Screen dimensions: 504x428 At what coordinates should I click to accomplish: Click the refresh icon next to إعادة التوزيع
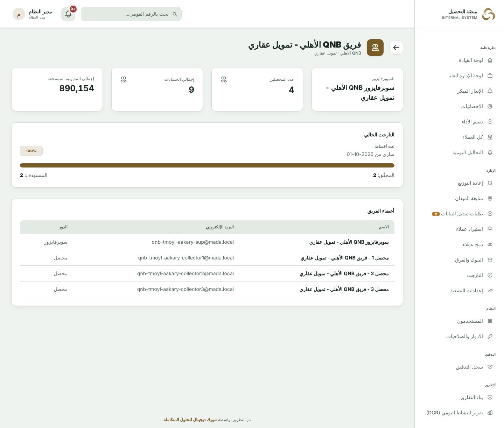click(490, 183)
